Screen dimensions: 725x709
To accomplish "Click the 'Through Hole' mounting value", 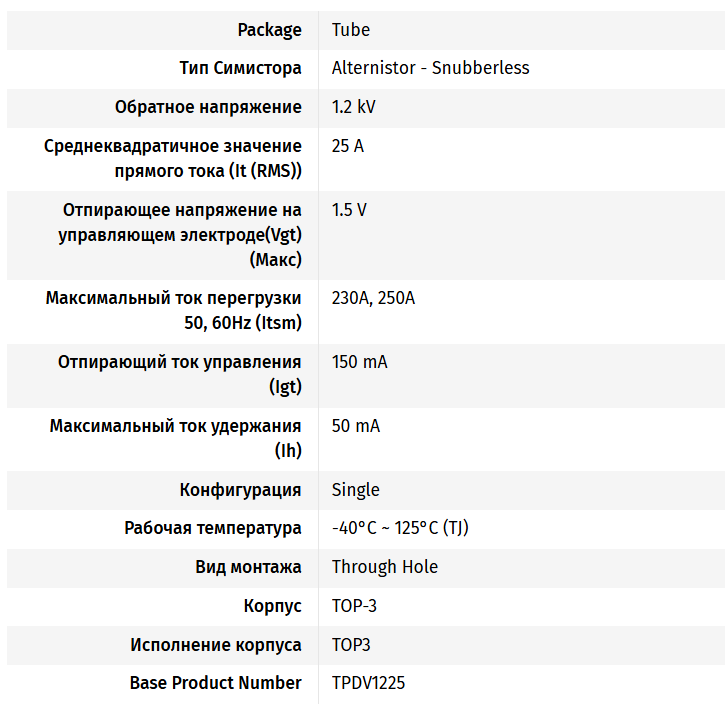I will (385, 567).
